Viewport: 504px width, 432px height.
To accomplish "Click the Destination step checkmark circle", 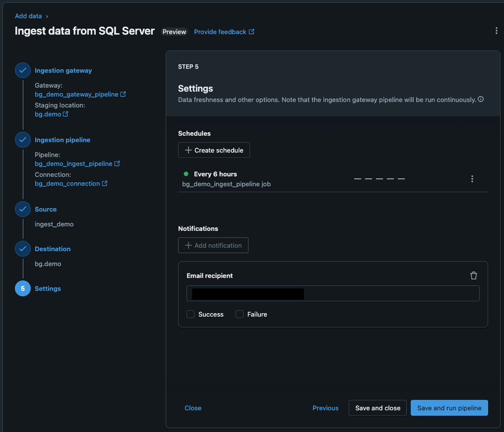I will pos(23,249).
